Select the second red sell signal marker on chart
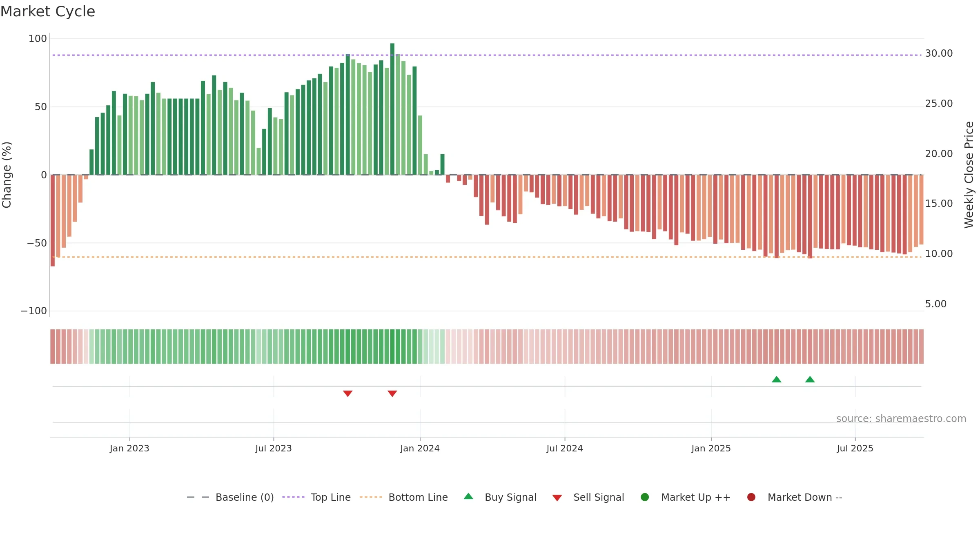The height and width of the screenshot is (551, 980). (x=392, y=393)
